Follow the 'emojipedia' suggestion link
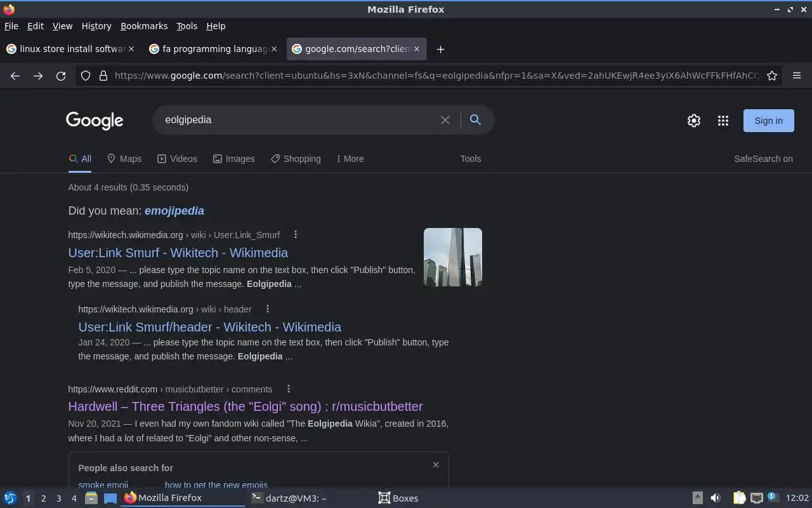The height and width of the screenshot is (508, 812). tap(174, 211)
